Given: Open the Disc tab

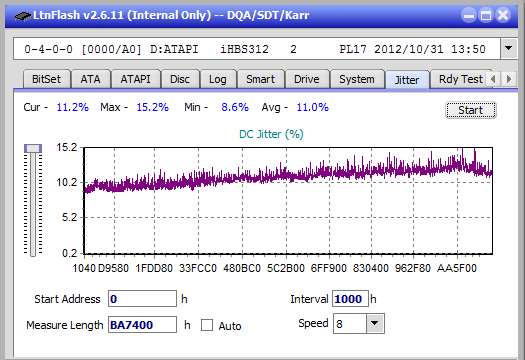Looking at the screenshot, I should point(180,79).
